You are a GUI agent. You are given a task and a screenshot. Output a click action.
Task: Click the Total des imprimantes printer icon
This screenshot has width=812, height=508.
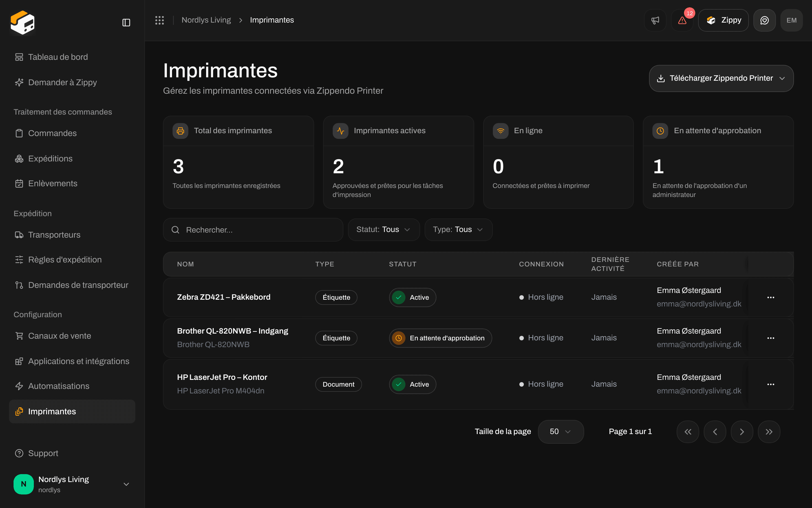coord(180,131)
